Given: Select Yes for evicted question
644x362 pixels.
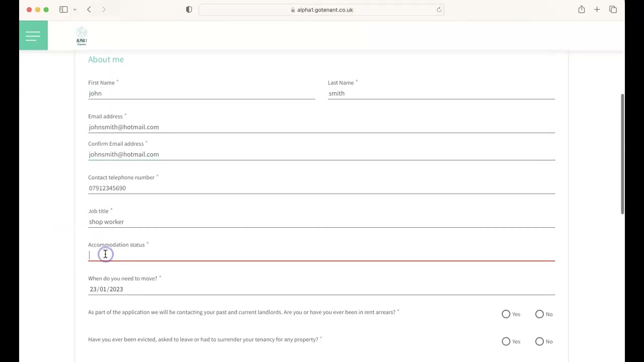Looking at the screenshot, I should 506,341.
